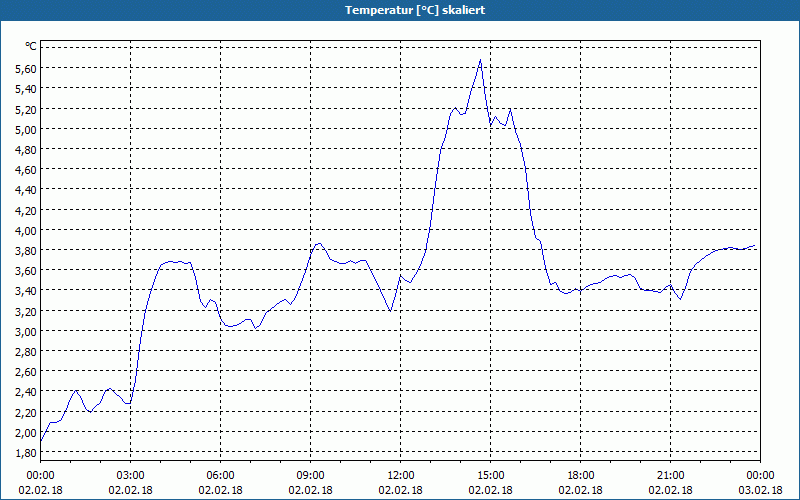The width and height of the screenshot is (800, 500).
Task: Click the 3,00 y-axis value
Action: (27, 331)
